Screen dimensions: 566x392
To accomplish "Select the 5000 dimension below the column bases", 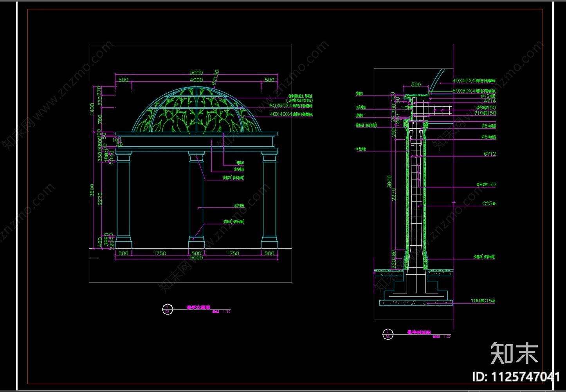I will [x=196, y=257].
